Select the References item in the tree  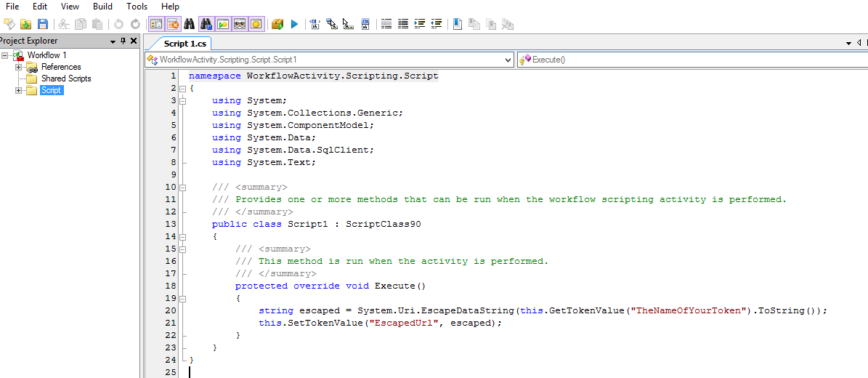click(61, 67)
